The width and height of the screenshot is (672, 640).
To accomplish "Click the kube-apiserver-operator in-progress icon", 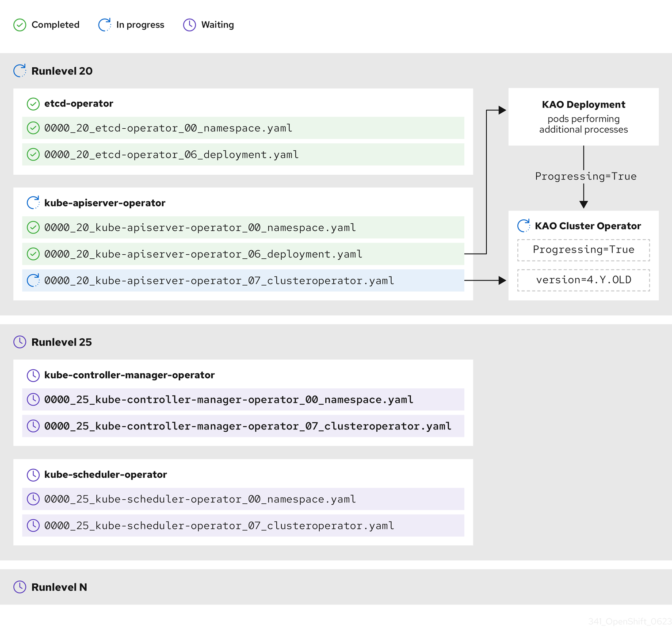I will (33, 203).
